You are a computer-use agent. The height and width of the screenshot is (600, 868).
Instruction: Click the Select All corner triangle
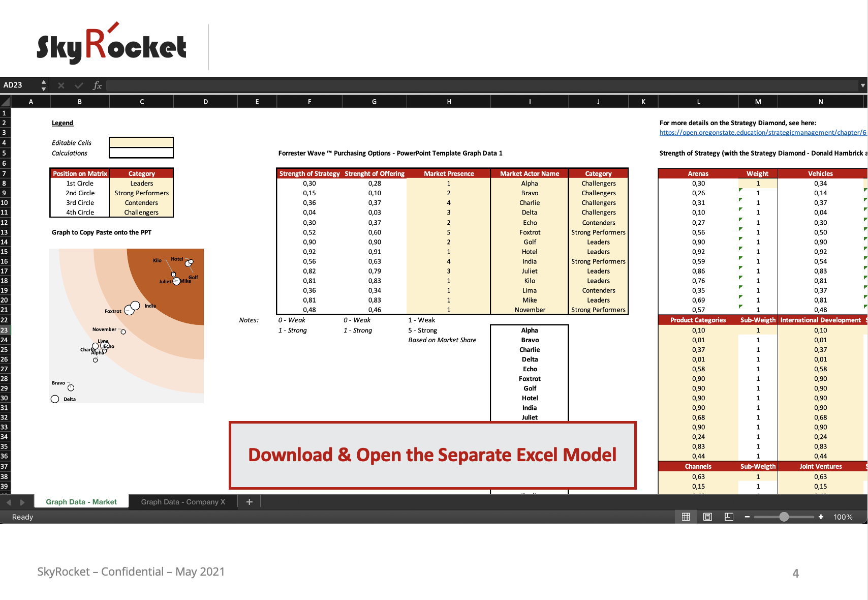(x=6, y=102)
